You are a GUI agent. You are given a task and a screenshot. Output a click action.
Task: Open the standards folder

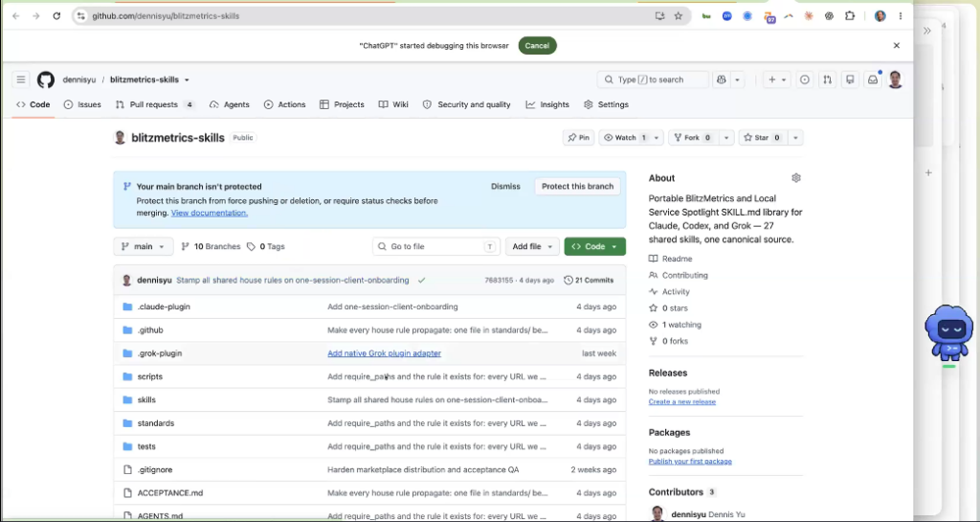click(156, 423)
